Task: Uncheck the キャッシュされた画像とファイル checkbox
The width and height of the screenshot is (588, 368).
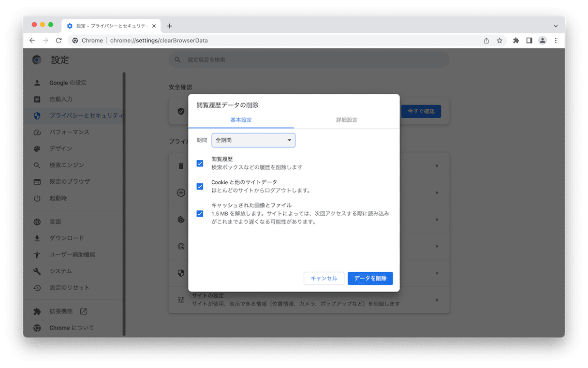Action: point(200,214)
